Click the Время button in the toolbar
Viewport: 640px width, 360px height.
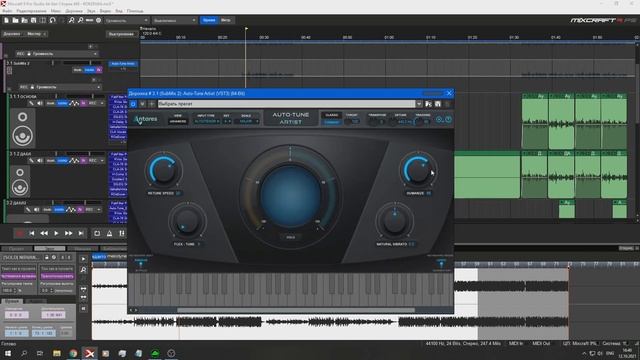coord(209,20)
